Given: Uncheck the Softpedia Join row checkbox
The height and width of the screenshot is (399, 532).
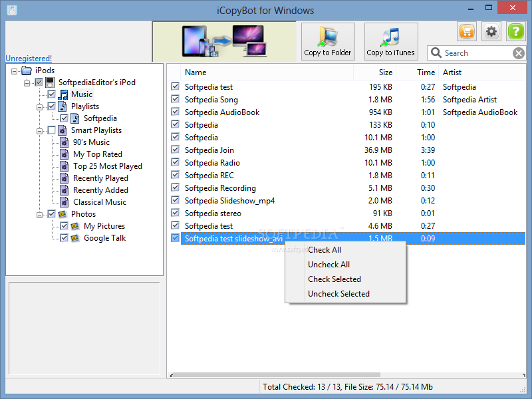Looking at the screenshot, I should [175, 150].
